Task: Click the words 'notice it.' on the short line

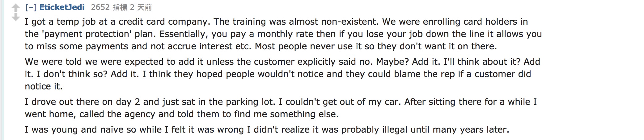Action: click(44, 86)
